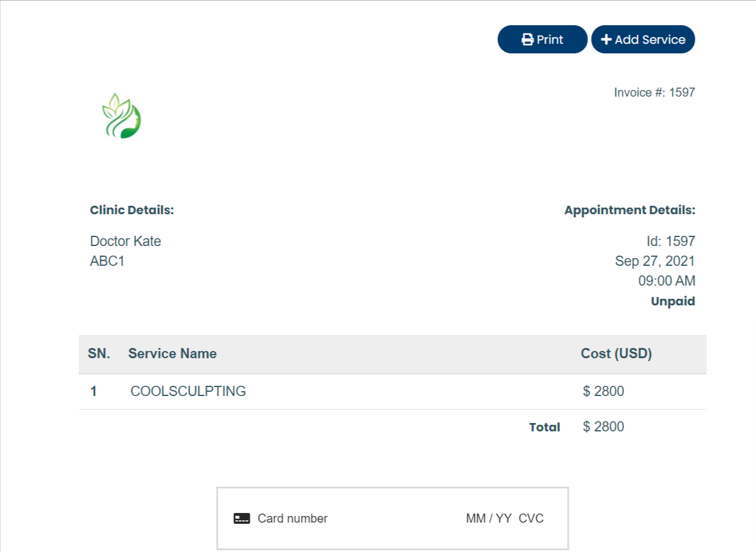Click the CVC field
The height and width of the screenshot is (552, 756).
(x=531, y=518)
